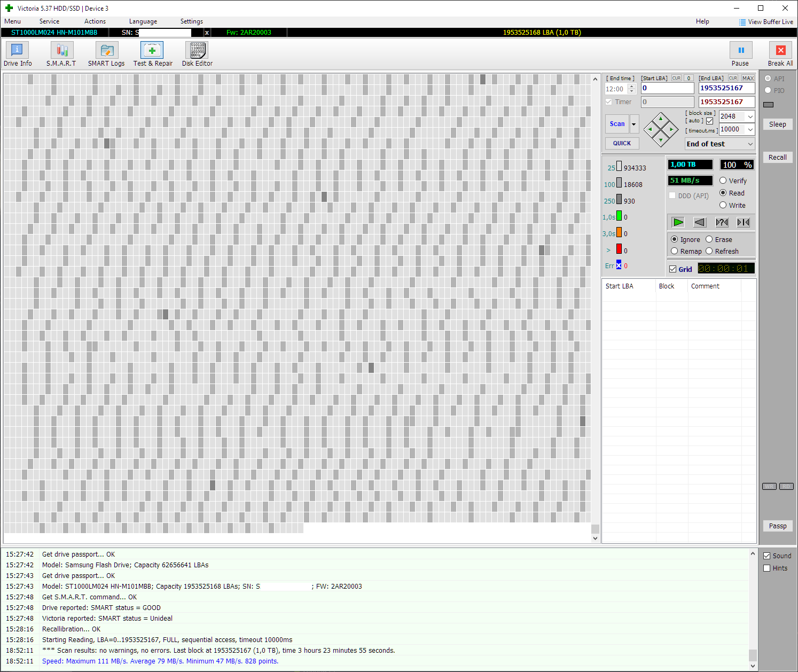The width and height of the screenshot is (798, 672).
Task: Click the green play forward scan button
Action: (x=678, y=222)
